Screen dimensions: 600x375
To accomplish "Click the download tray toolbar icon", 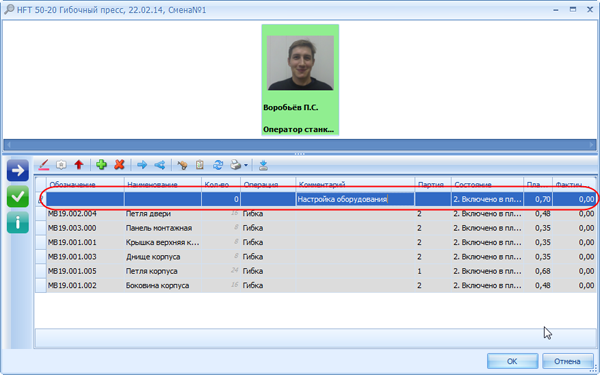I will (263, 165).
